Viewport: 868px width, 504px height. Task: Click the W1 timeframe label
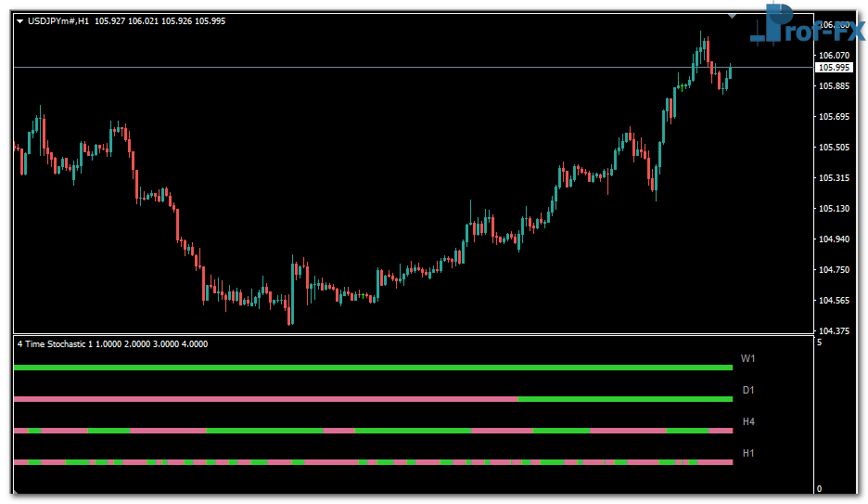(748, 358)
